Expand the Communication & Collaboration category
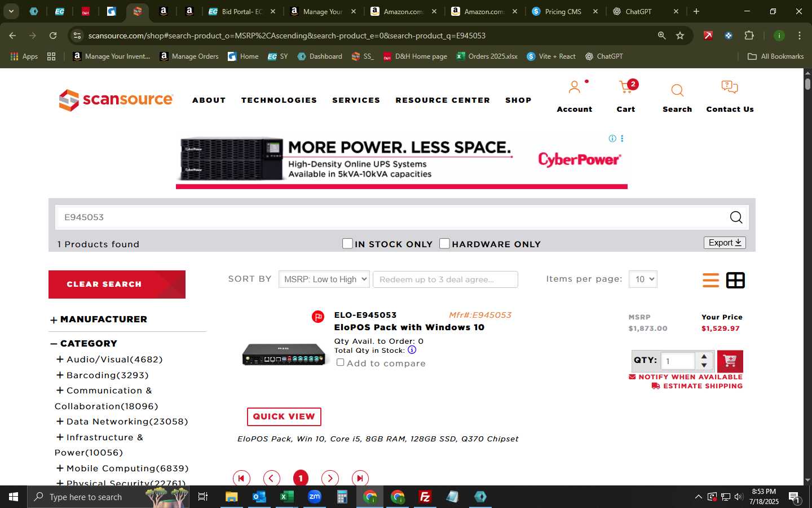The height and width of the screenshot is (508, 812). tap(59, 391)
